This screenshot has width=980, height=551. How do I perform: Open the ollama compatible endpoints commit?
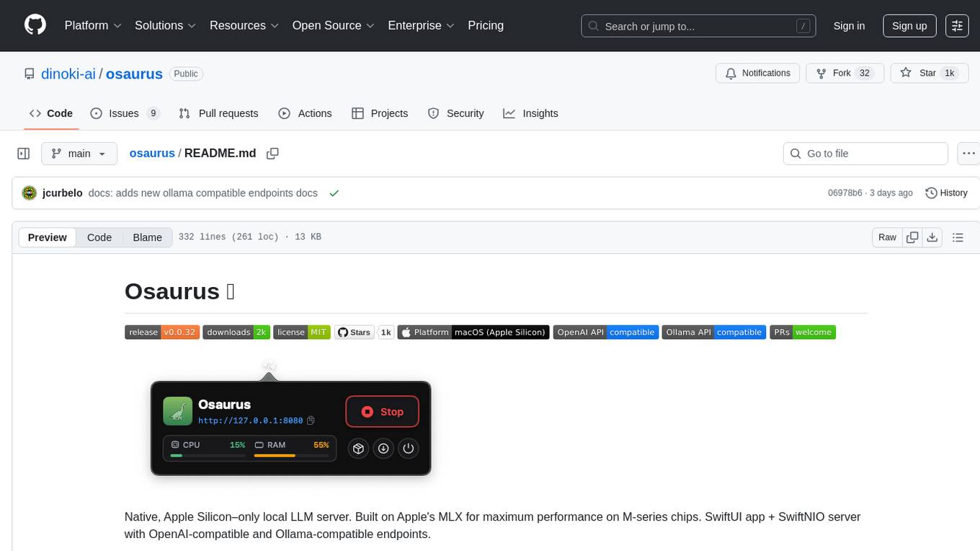point(202,193)
